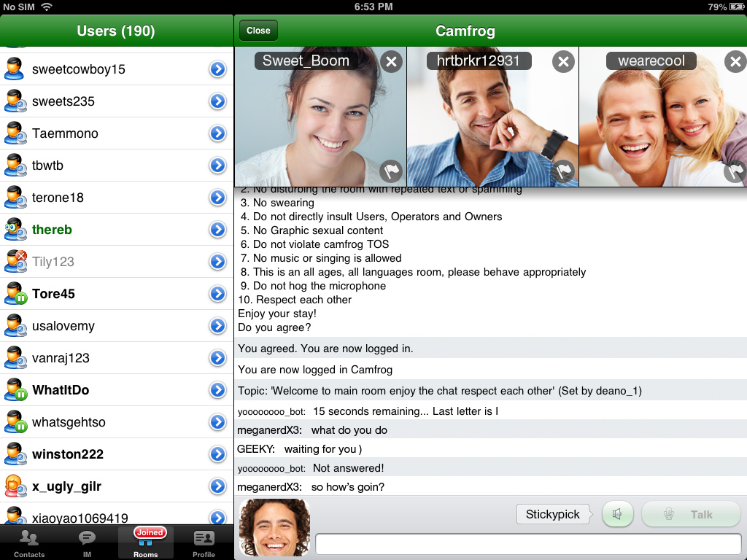This screenshot has width=747, height=560.
Task: Open details arrow for WhatItDo
Action: [x=217, y=389]
